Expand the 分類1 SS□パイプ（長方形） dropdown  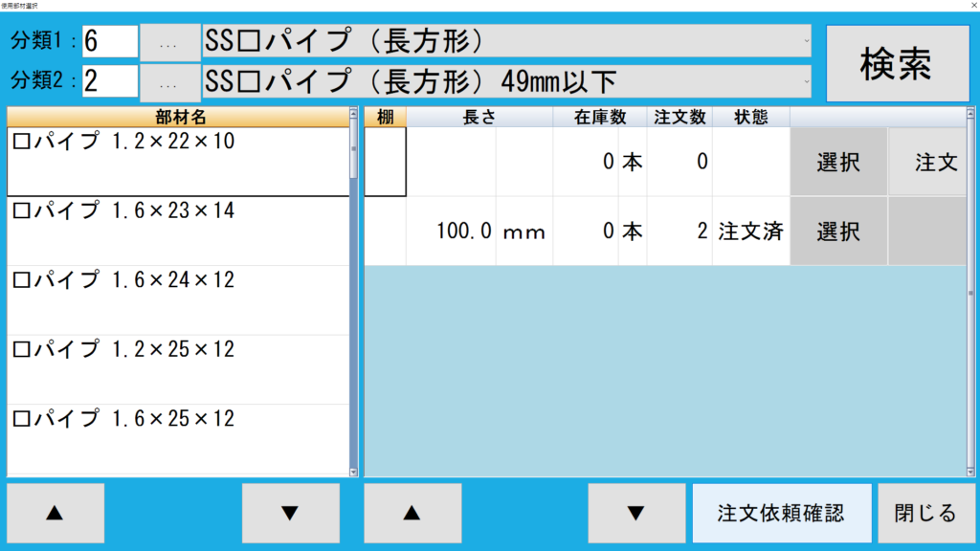(506, 41)
